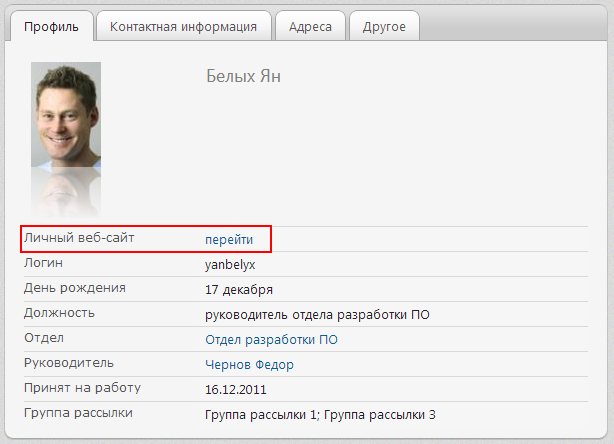
Task: Select the Руководитель label
Action: coord(69,363)
